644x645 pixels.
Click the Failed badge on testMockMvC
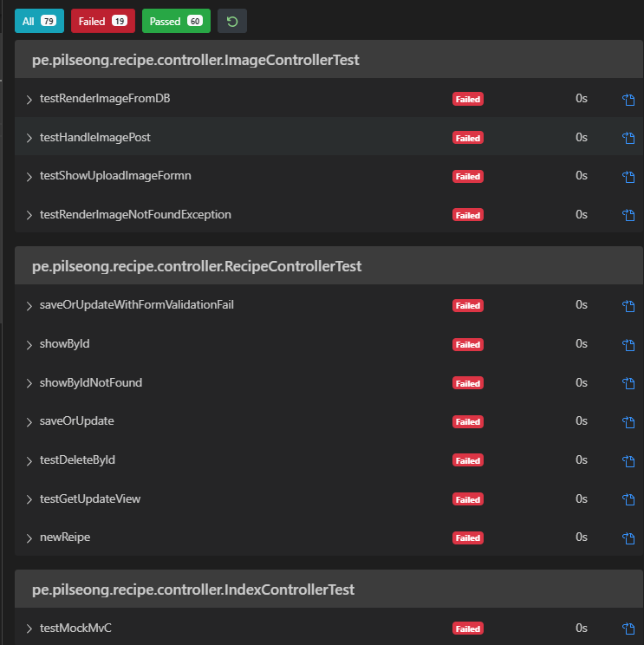point(468,629)
